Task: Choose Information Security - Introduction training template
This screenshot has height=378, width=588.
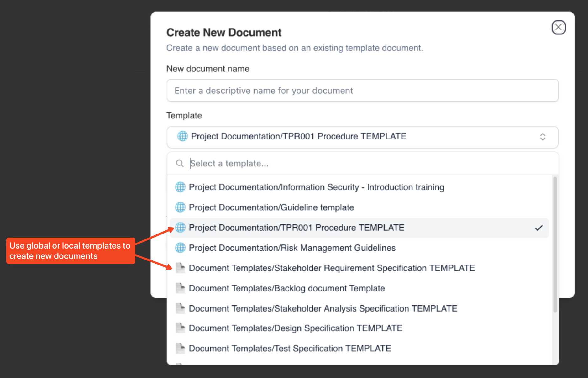Action: (316, 187)
